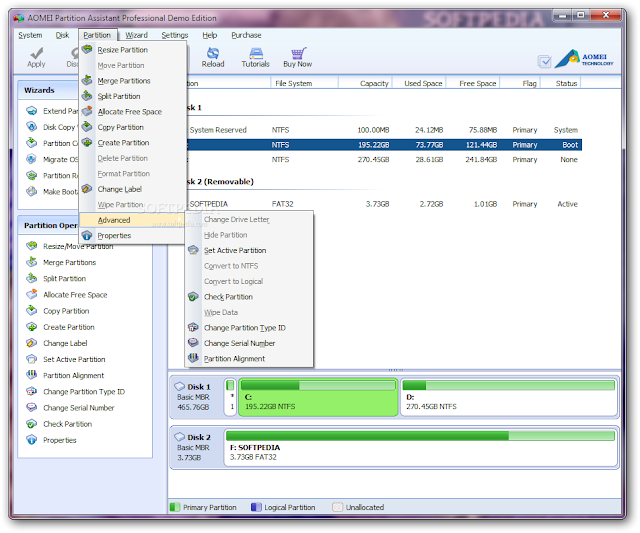Screen dimensions: 640x533
Task: Click the Apply toolbar checkmark icon
Action: pos(36,53)
